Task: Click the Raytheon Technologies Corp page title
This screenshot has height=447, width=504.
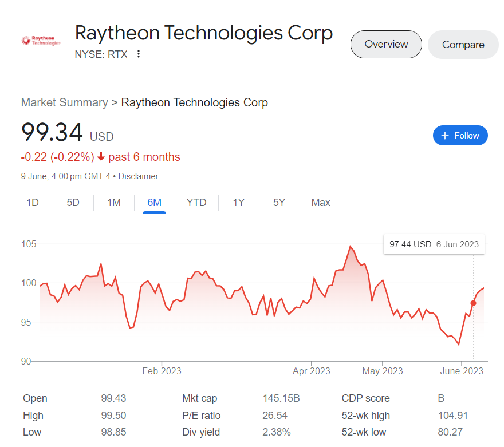Action: [204, 33]
